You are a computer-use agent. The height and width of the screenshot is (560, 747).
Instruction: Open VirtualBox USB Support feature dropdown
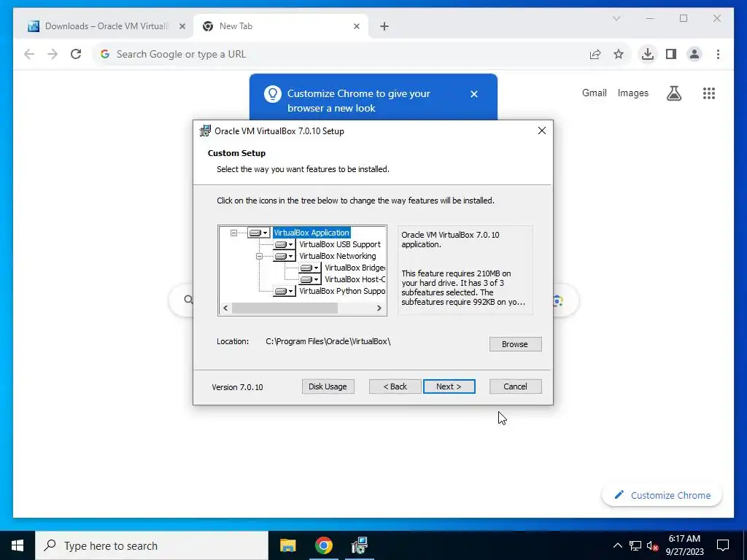point(285,244)
